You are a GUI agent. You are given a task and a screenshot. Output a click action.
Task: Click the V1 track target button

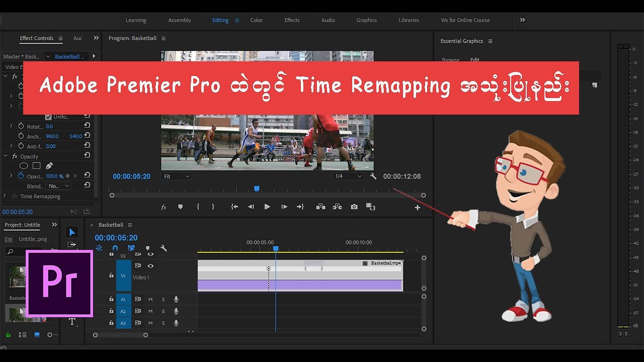(123, 276)
